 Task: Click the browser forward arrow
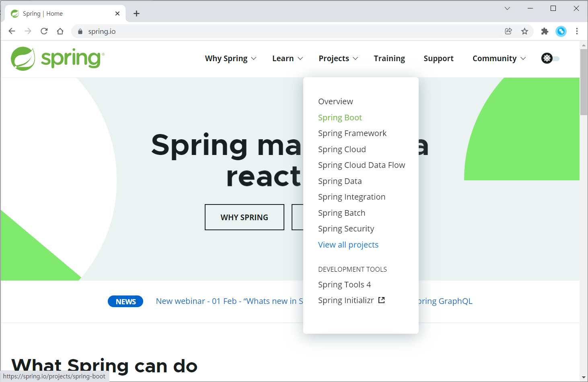tap(28, 31)
